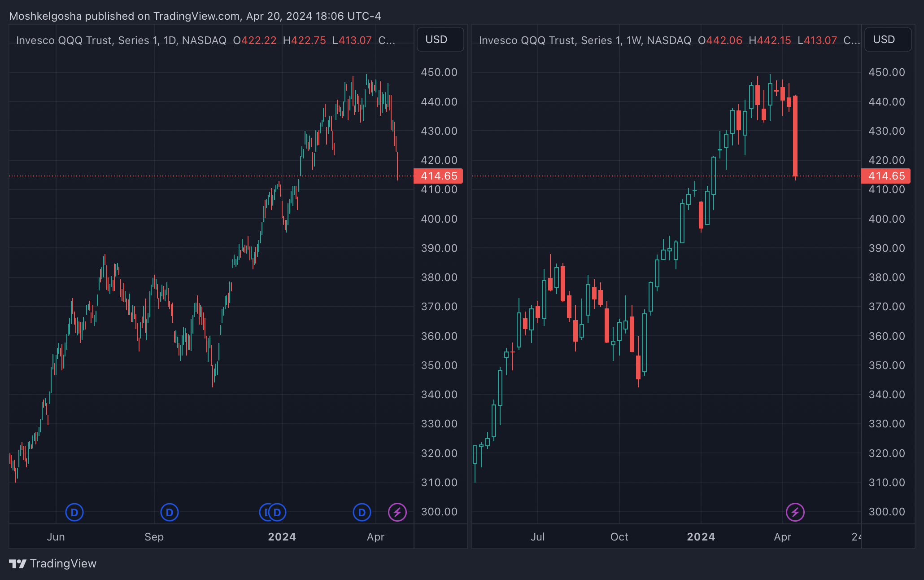Click 450.00 on the weekly price scale
This screenshot has height=580, width=924.
pos(887,72)
